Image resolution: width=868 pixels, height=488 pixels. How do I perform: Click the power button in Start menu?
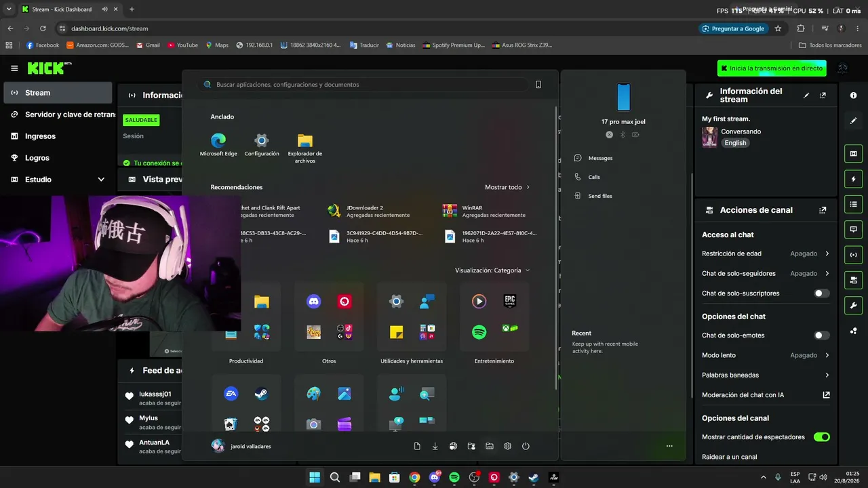[x=526, y=446]
